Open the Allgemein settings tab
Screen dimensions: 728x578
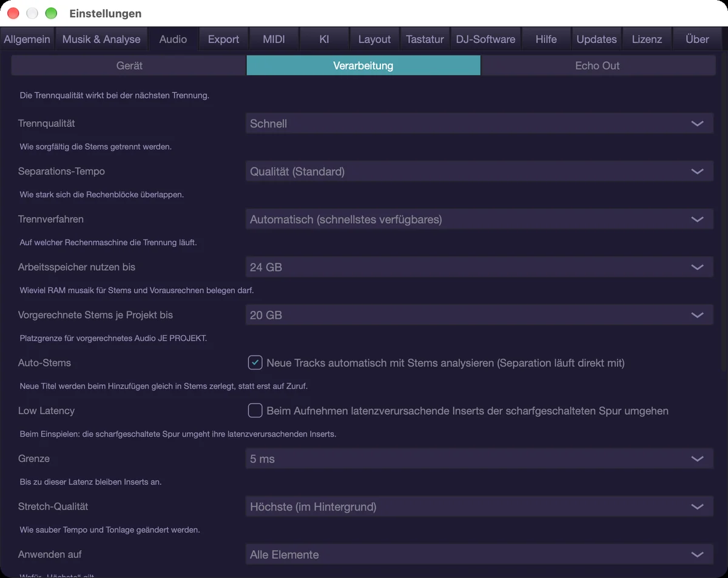[x=27, y=39]
